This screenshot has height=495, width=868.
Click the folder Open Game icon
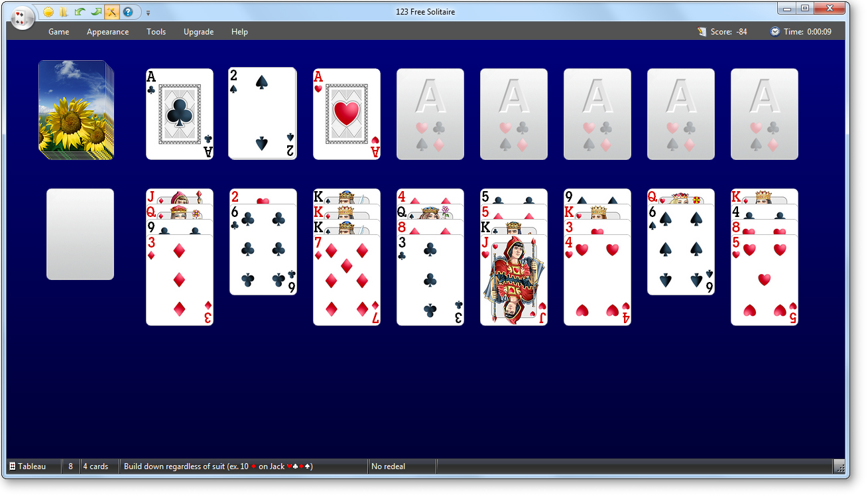click(64, 12)
